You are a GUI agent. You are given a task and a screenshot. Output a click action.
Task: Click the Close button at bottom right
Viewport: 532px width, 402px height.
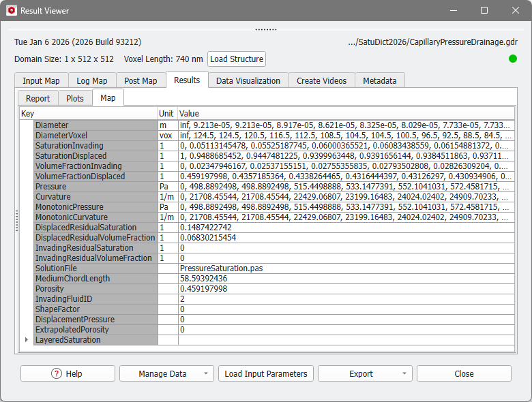(464, 373)
